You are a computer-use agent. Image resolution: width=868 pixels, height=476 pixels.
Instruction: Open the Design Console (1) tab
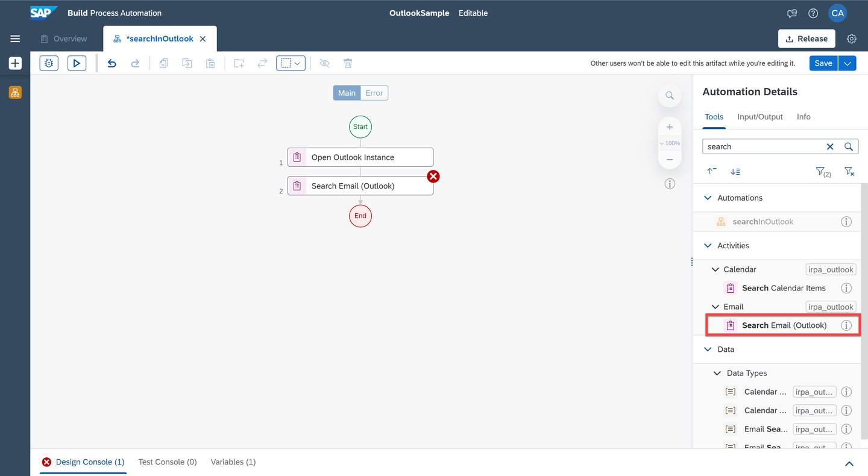click(x=83, y=462)
